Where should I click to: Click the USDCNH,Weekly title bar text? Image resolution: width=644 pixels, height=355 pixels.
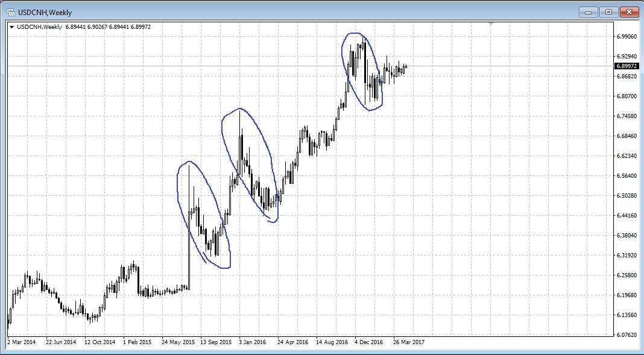point(45,11)
